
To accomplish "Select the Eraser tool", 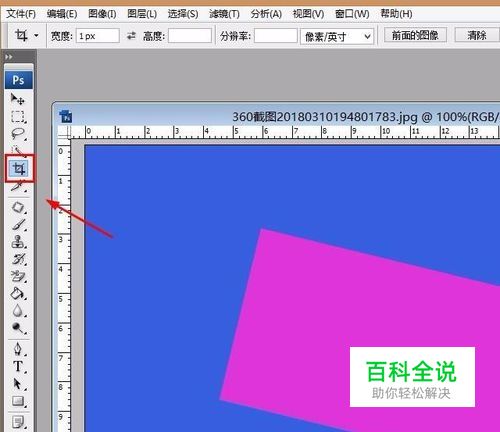I will (18, 276).
